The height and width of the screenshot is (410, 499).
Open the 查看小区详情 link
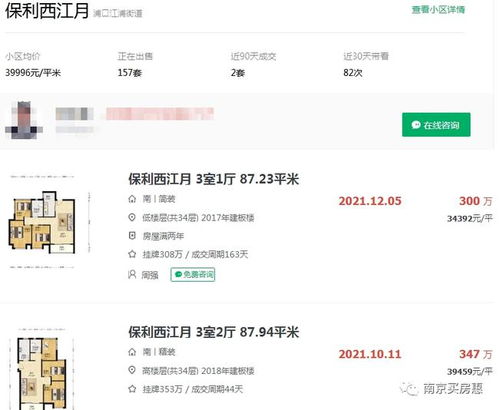point(438,10)
